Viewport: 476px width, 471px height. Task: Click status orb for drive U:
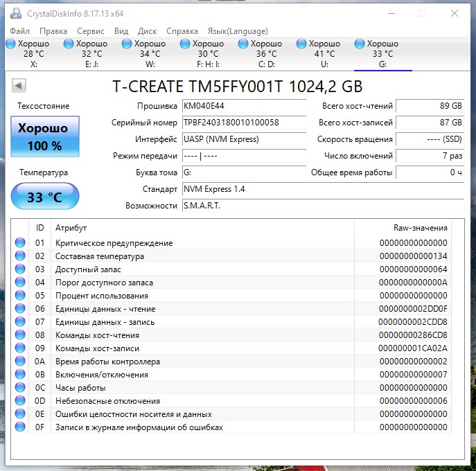[x=301, y=44]
